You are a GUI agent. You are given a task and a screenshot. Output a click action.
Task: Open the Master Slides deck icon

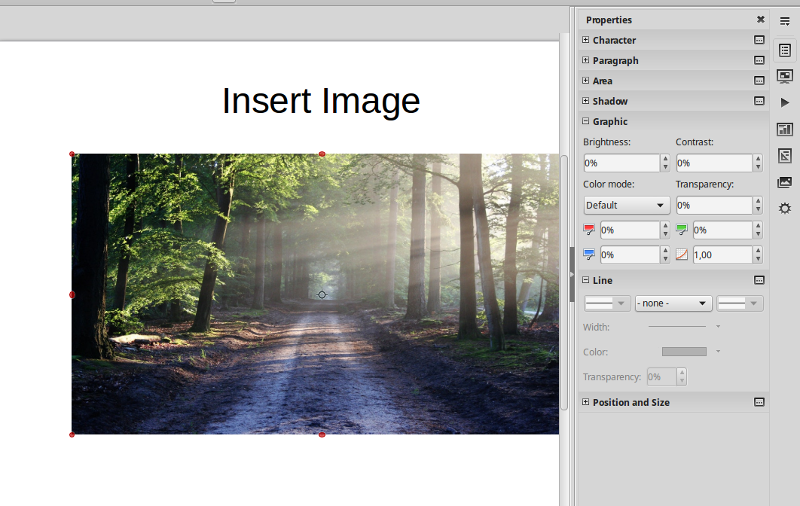(x=785, y=129)
